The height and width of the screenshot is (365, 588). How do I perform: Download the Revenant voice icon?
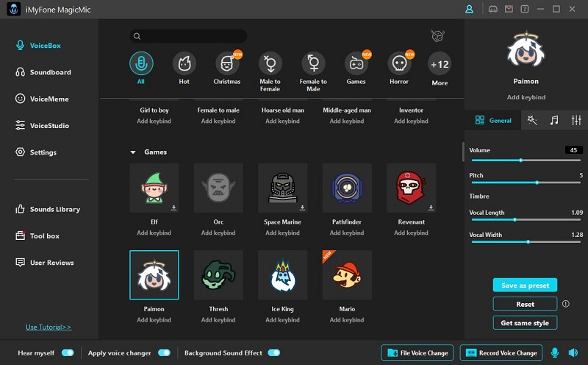click(431, 208)
